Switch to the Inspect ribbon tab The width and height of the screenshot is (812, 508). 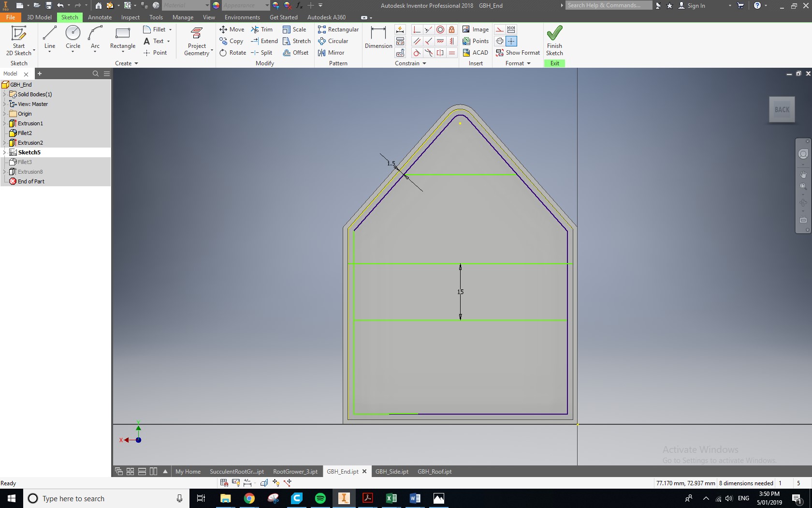(130, 17)
